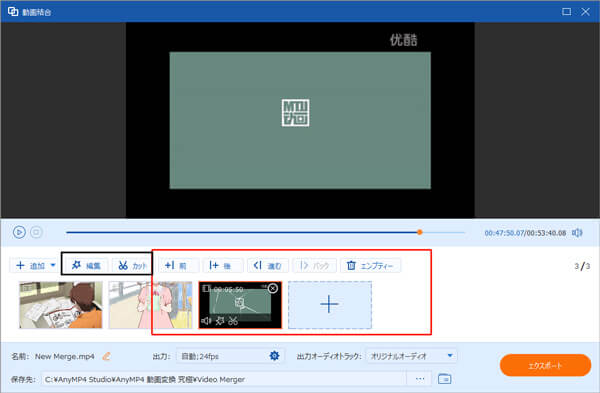The height and width of the screenshot is (393, 600).
Task: Add a new clip via dashed plus tile
Action: pos(329,305)
